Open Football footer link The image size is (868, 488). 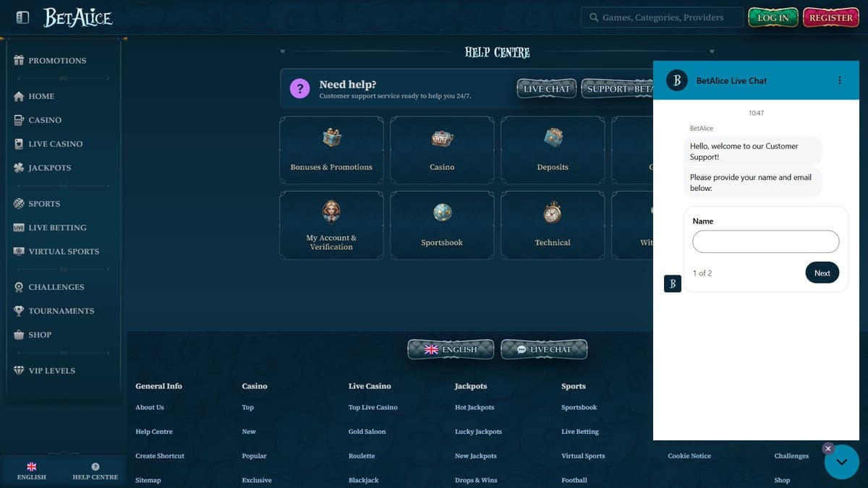[574, 480]
